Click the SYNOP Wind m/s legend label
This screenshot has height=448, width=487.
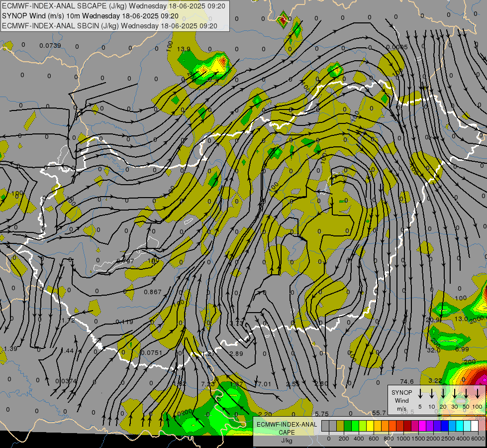(401, 400)
